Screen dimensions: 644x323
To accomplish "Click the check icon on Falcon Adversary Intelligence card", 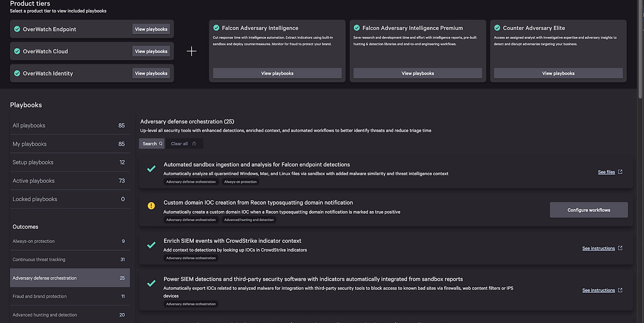I will (216, 28).
